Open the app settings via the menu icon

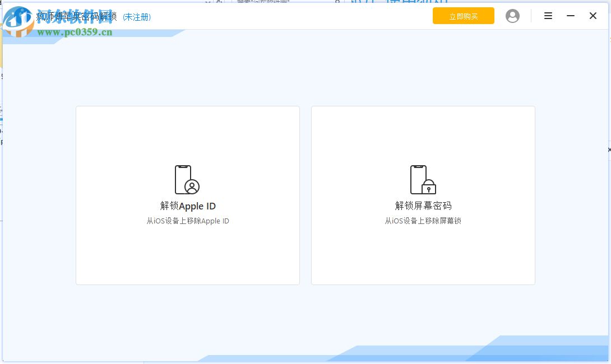(x=548, y=16)
